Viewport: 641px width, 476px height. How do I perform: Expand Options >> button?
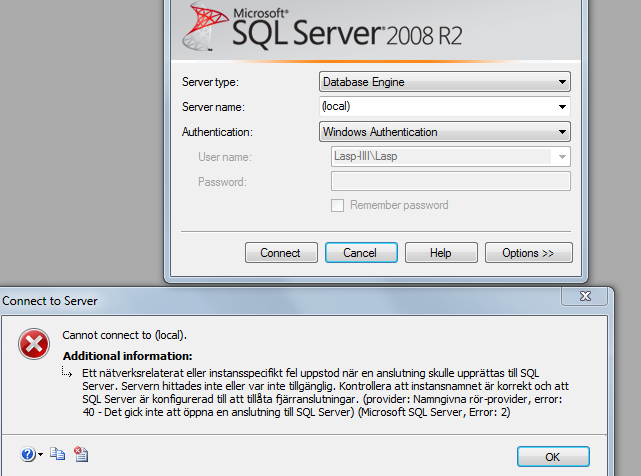[529, 253]
